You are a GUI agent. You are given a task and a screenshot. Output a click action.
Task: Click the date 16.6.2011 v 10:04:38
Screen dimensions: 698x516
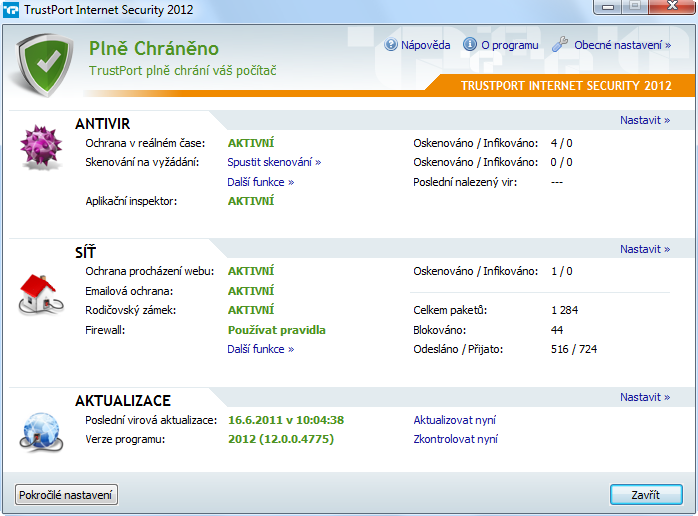click(286, 420)
